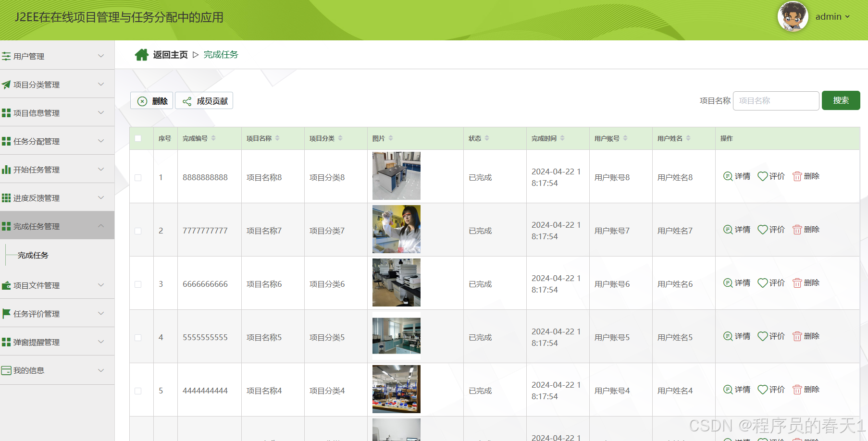Click the 我的信息 card icon
Screen dimensions: 868x441
tap(6, 370)
